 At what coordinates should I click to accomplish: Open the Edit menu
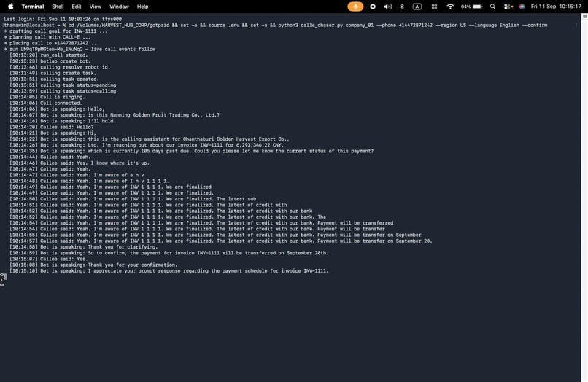[x=77, y=7]
